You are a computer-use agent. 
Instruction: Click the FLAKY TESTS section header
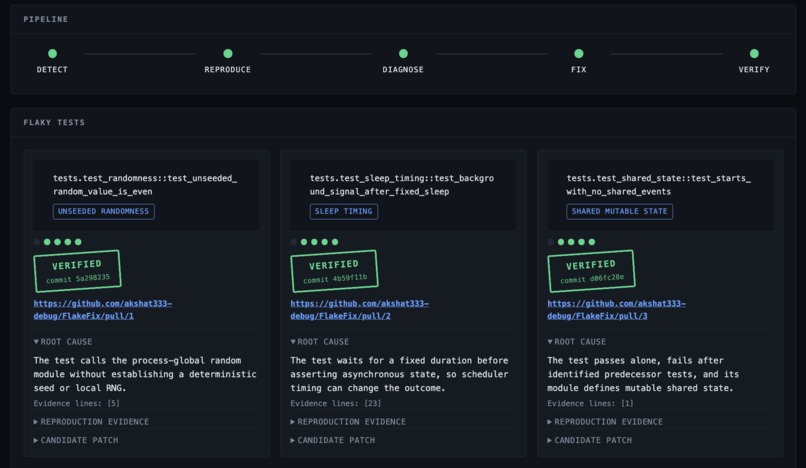coord(54,122)
